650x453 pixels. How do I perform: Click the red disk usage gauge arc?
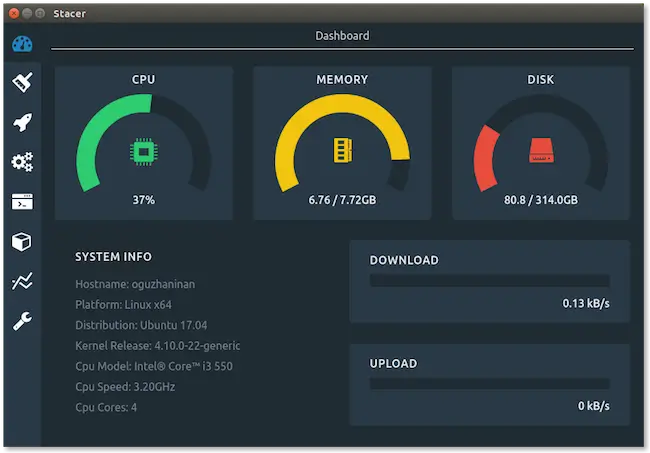click(x=485, y=158)
